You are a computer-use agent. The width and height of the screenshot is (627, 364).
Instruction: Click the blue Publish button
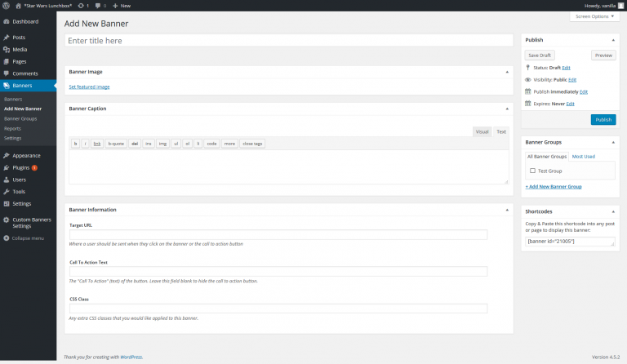click(x=603, y=119)
